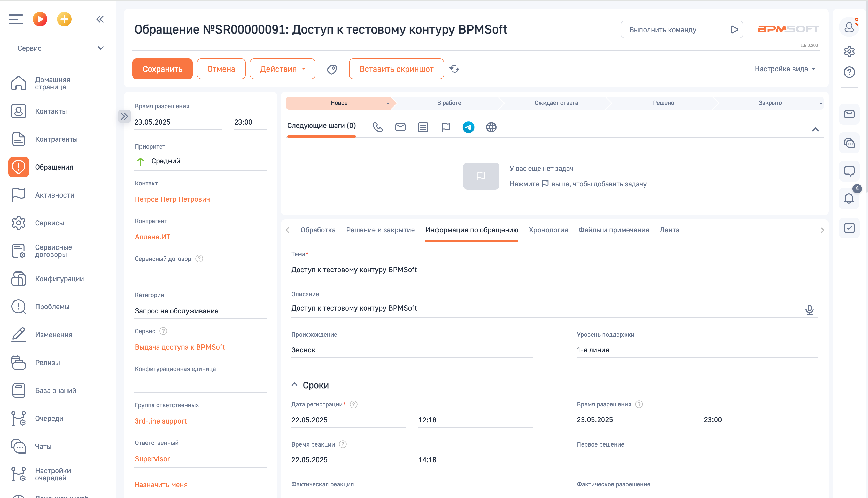Open the Файлы и примечания tab
Viewport: 868px width, 498px height.
(613, 230)
